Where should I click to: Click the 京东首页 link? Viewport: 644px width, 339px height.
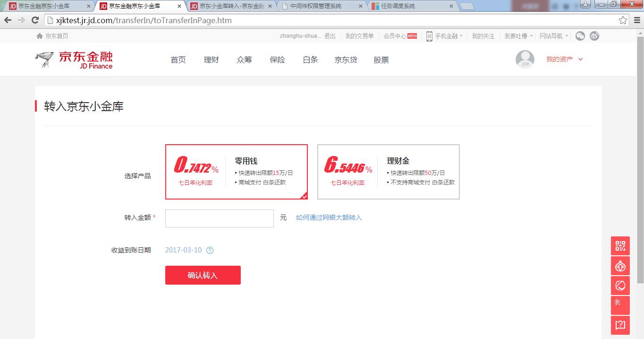[57, 36]
